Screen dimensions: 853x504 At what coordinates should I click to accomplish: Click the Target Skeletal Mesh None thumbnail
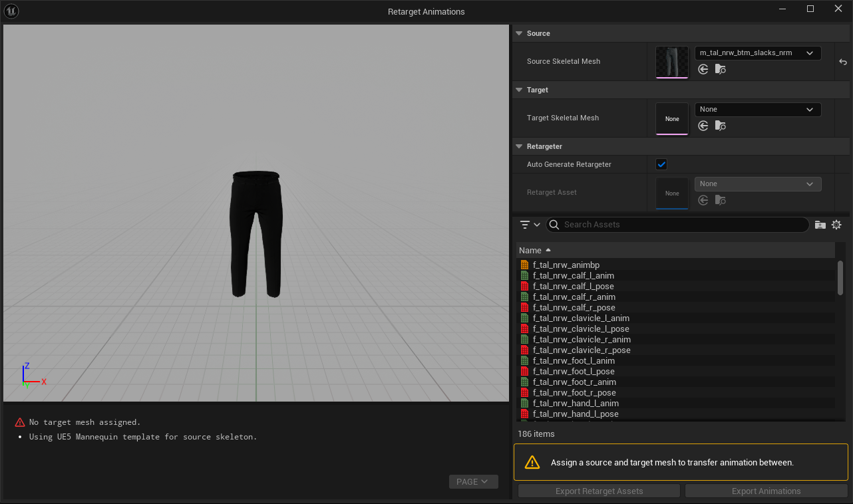tap(672, 118)
